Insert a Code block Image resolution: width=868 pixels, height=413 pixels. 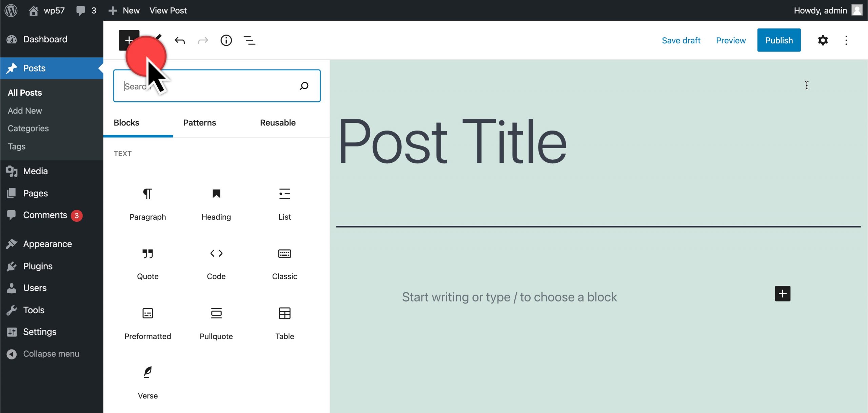pos(216,263)
